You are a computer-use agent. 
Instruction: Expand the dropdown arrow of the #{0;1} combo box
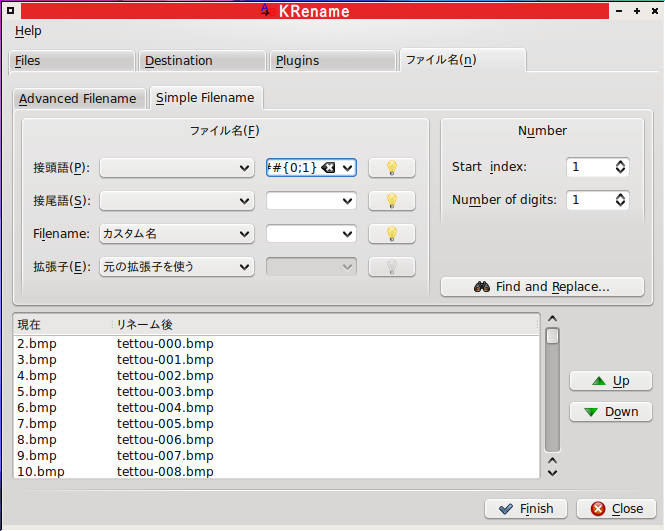click(347, 168)
